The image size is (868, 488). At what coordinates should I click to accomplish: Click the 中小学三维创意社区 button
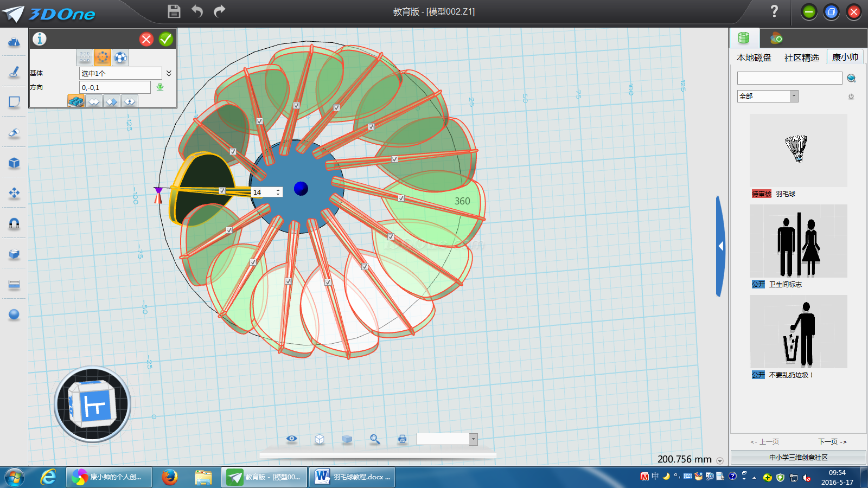[798, 457]
